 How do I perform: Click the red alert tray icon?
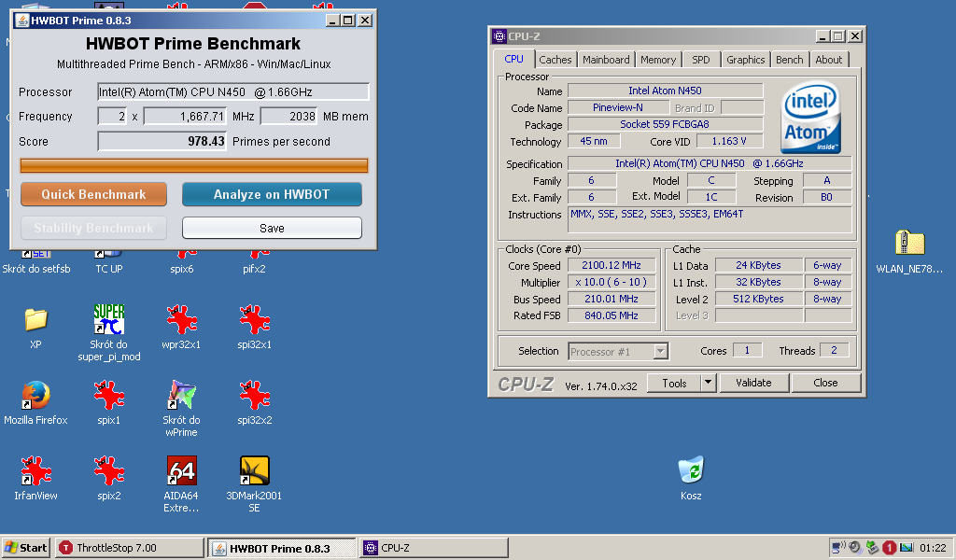(890, 548)
